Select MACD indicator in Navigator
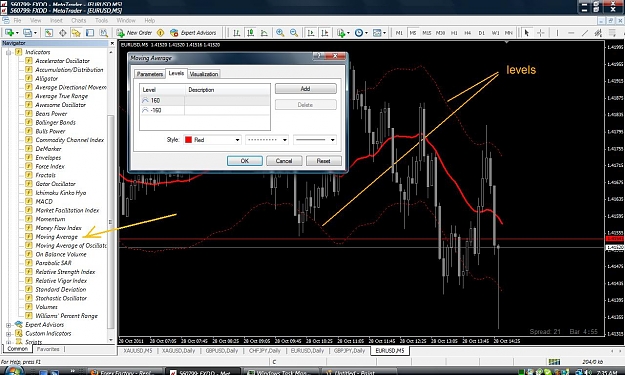 pos(44,201)
